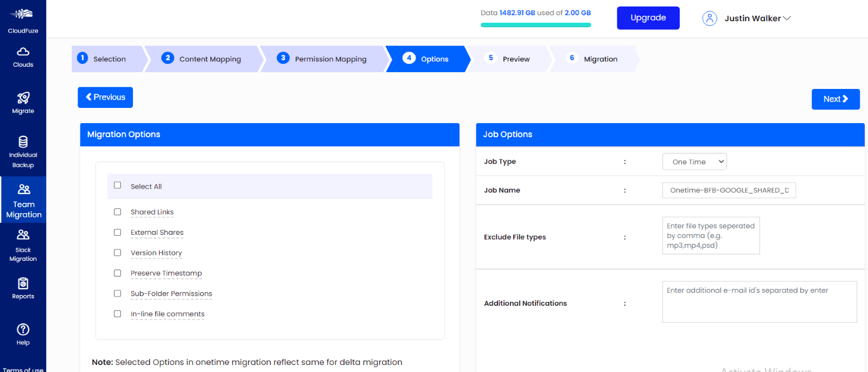Open the Clouds section icon
The image size is (868, 372).
(x=23, y=52)
